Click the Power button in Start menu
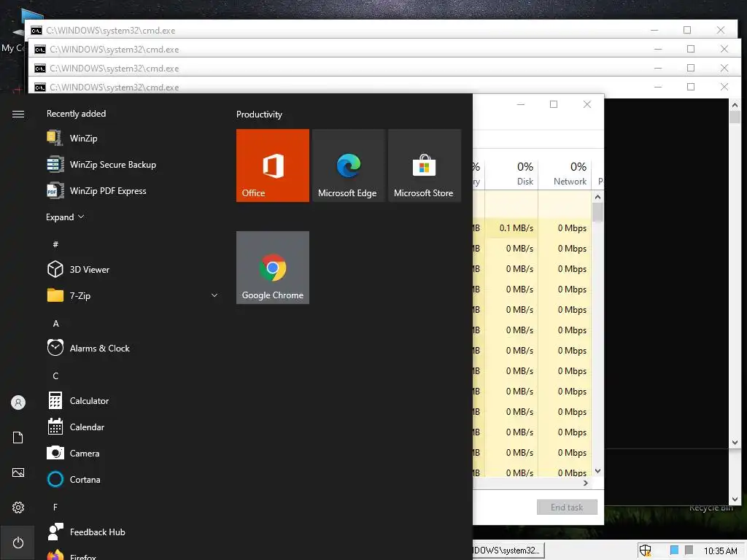This screenshot has width=747, height=560. pos(18,542)
